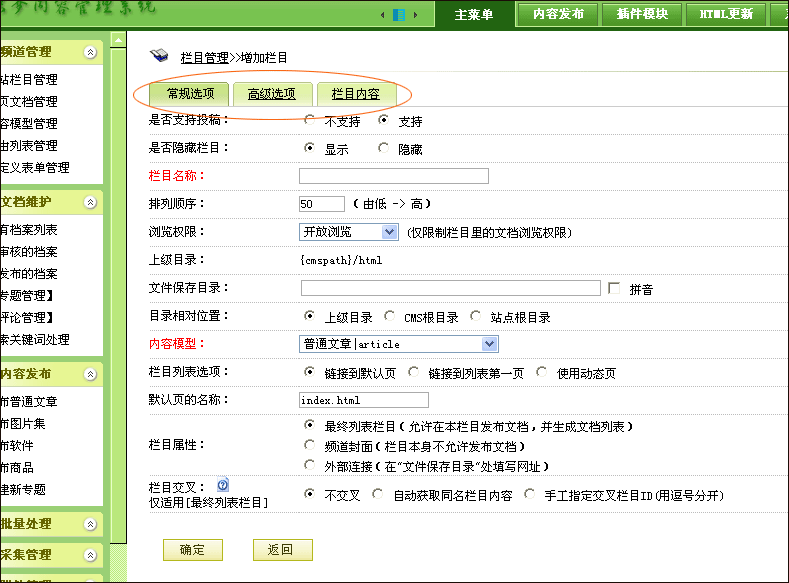Click the left arrow icon in top bar
Viewport: 789px width, 583px height.
pos(383,15)
